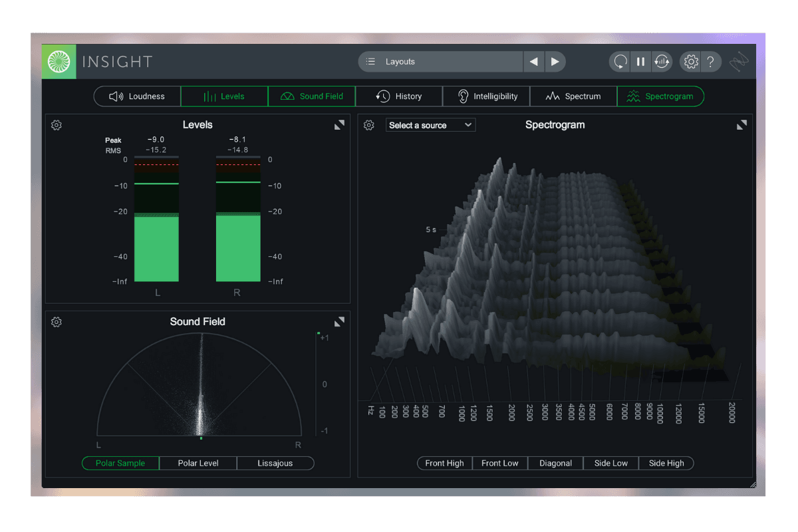Toggle the Loudness module
The image size is (798, 532).
point(137,96)
